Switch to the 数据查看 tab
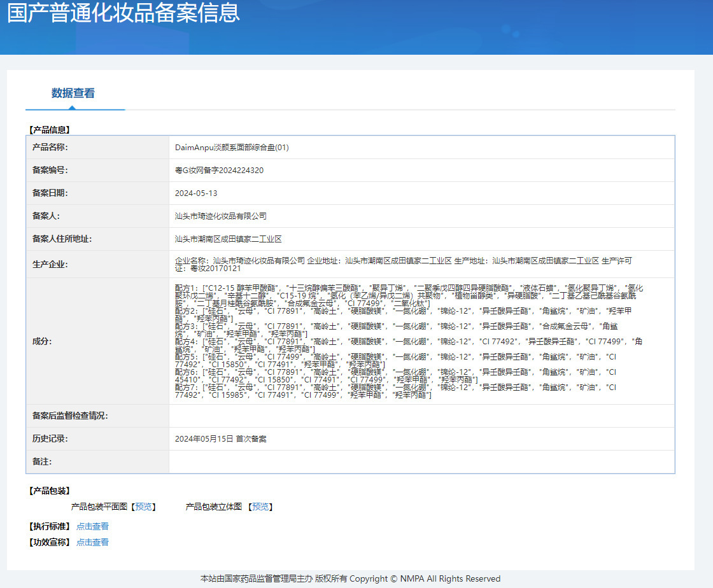713x588 pixels. tap(73, 94)
